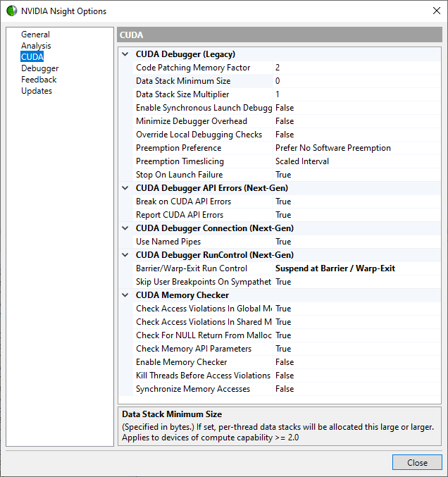Click the Data Stack Size Multiplier label

tap(182, 94)
